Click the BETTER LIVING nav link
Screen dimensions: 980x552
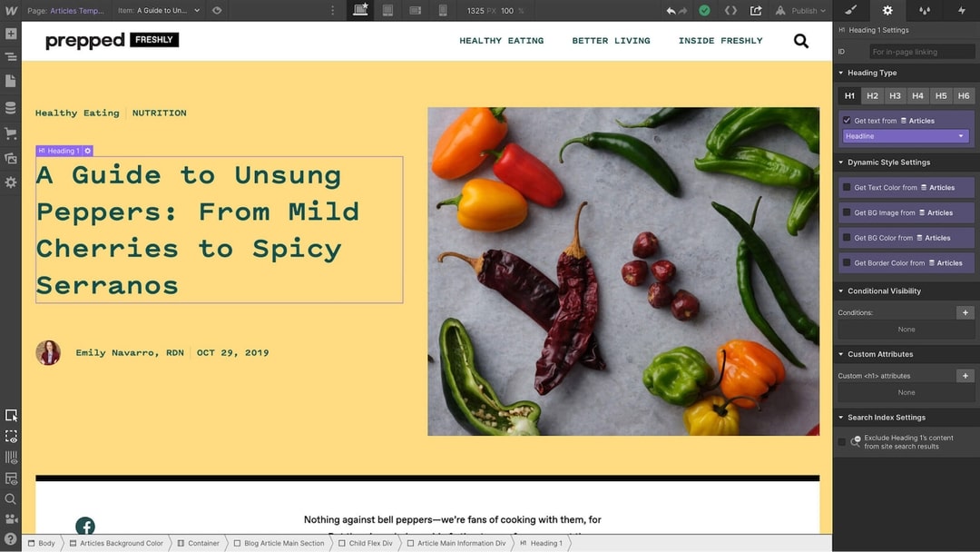tap(611, 41)
